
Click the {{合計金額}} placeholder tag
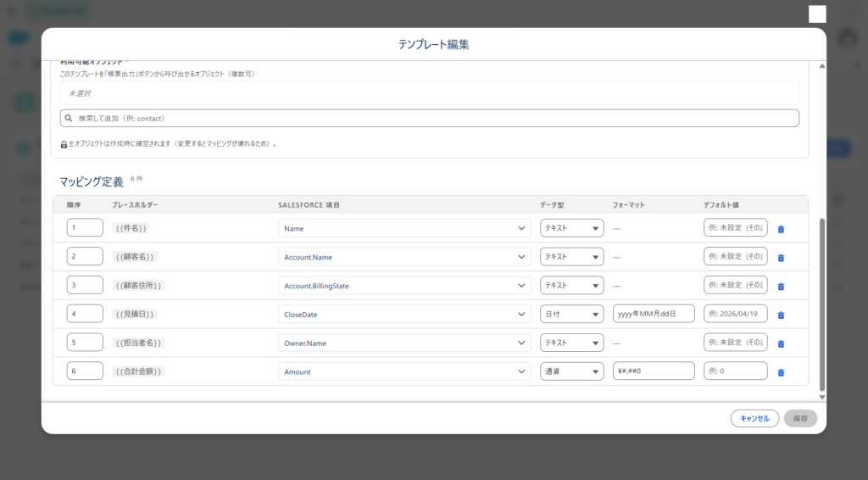[x=138, y=372]
